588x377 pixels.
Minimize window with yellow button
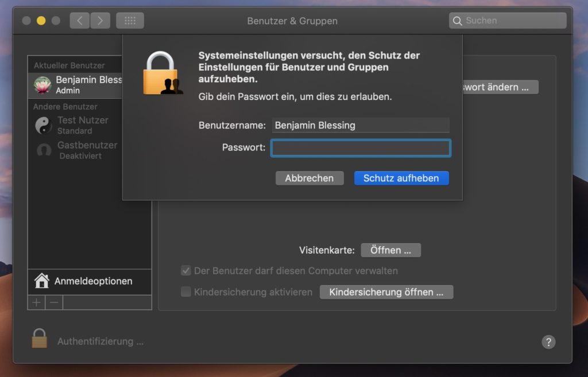(41, 21)
